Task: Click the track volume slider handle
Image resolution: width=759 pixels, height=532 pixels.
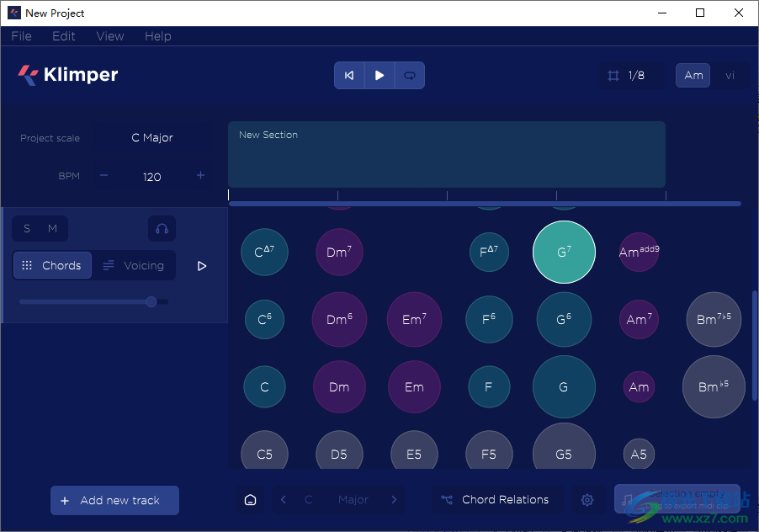Action: 151,301
